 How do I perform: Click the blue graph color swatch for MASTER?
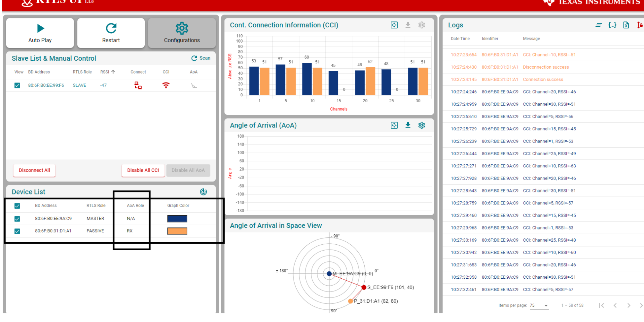point(177,219)
